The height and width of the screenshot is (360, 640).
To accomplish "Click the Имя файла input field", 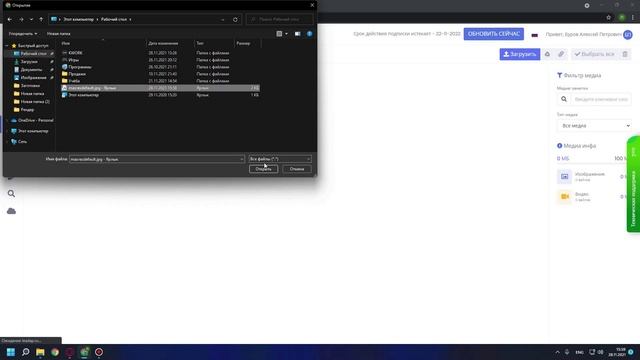I will coord(157,159).
